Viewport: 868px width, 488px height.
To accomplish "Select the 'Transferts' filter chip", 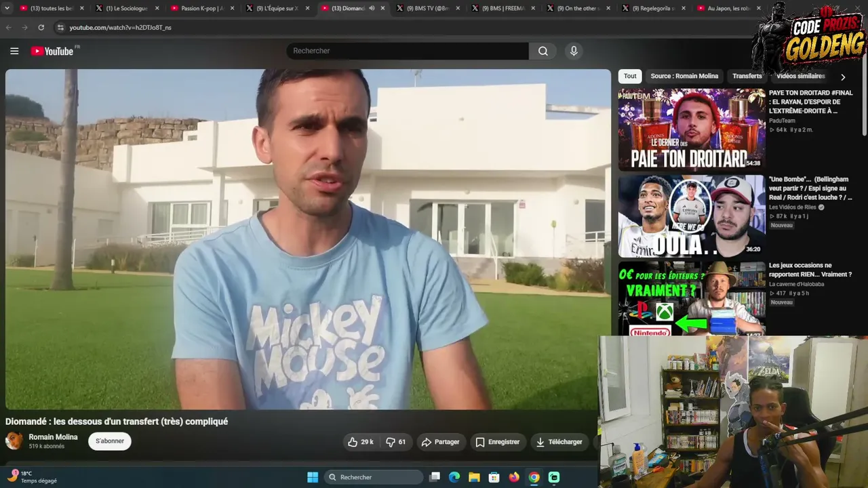I will coord(747,76).
